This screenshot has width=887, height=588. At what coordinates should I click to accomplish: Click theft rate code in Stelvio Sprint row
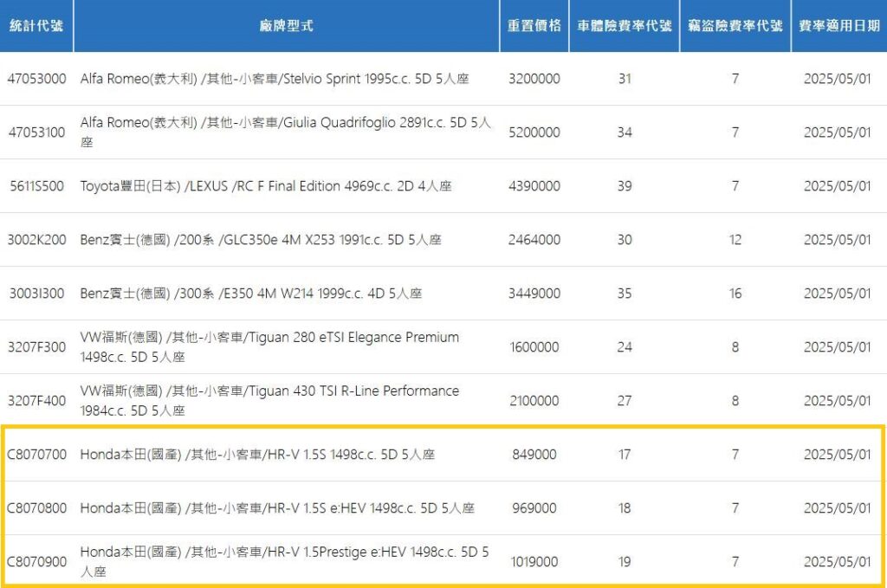tap(735, 79)
